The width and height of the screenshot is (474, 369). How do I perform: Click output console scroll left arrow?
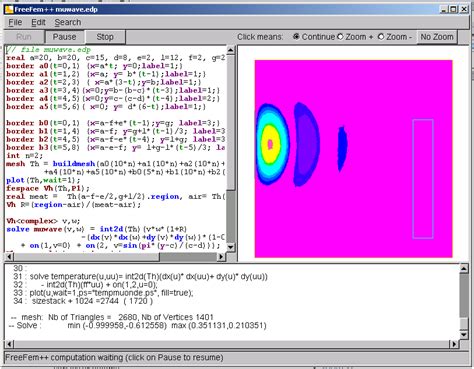[x=9, y=344]
